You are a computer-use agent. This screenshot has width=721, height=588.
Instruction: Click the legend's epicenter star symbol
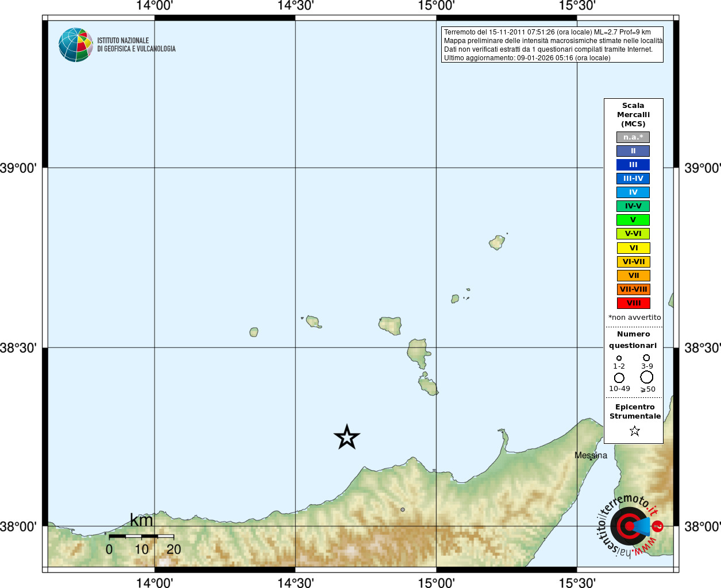(x=634, y=431)
